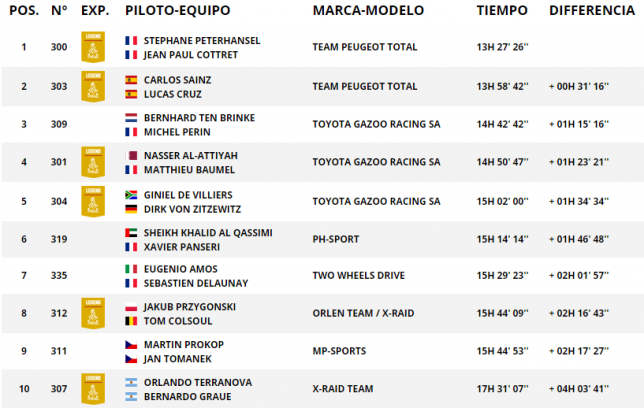
Task: Click the Italian flag beside Eugenio Amos
Action: tap(130, 269)
